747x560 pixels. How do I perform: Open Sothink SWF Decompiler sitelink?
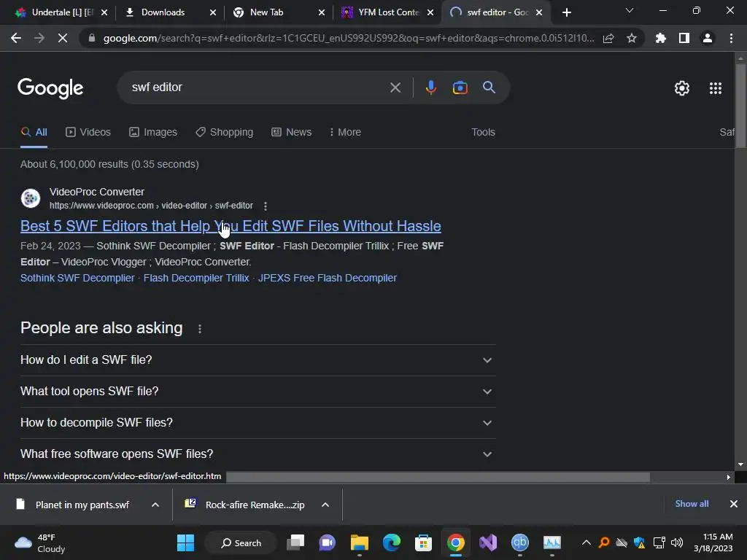[x=77, y=278]
